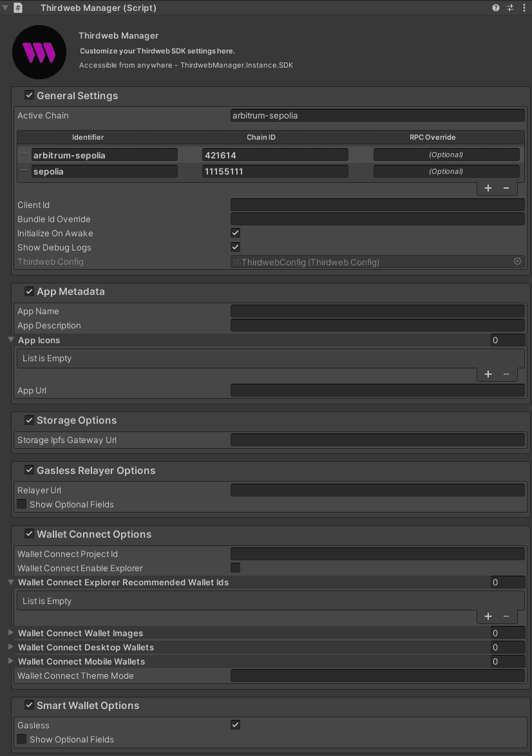The image size is (532, 756).
Task: Enable Wallet Connect Enable Explorer checkbox
Action: click(x=236, y=568)
